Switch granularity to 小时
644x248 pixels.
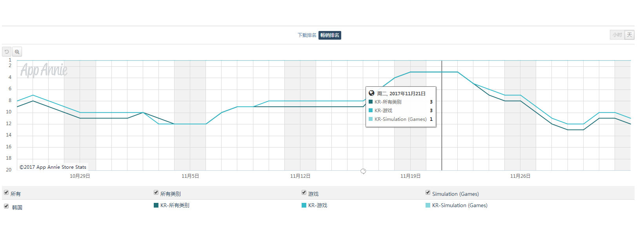617,35
